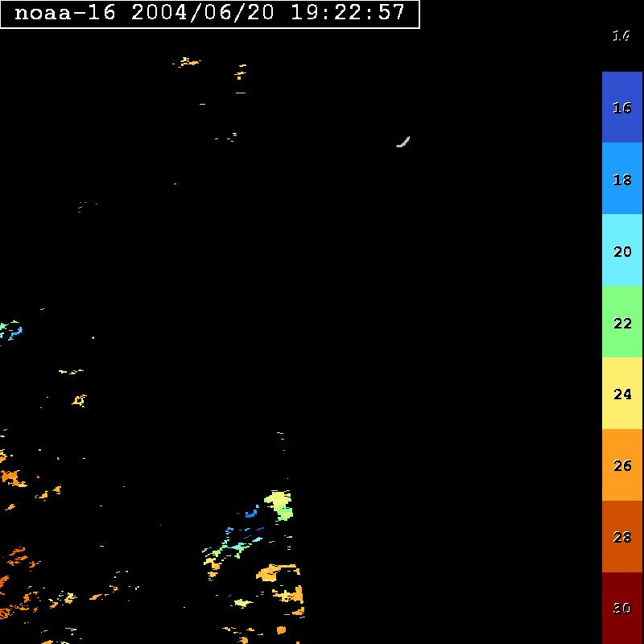Click the green 22 legend segment
This screenshot has width=644, height=644.
(x=621, y=322)
